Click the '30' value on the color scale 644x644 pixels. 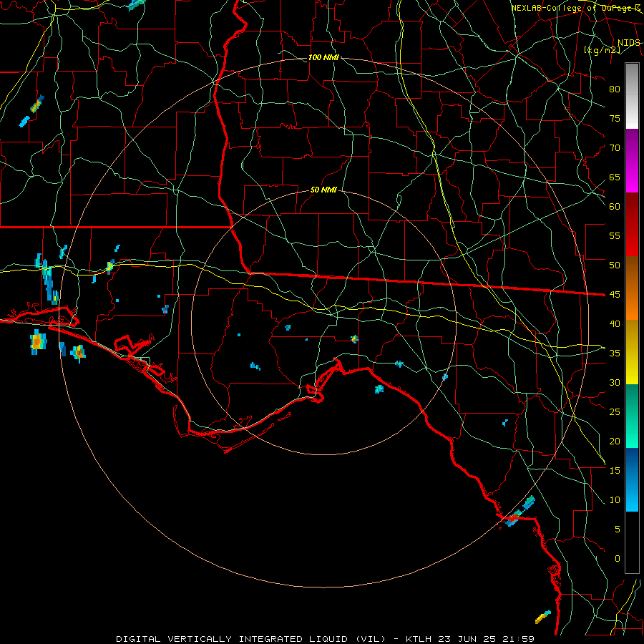(x=615, y=383)
